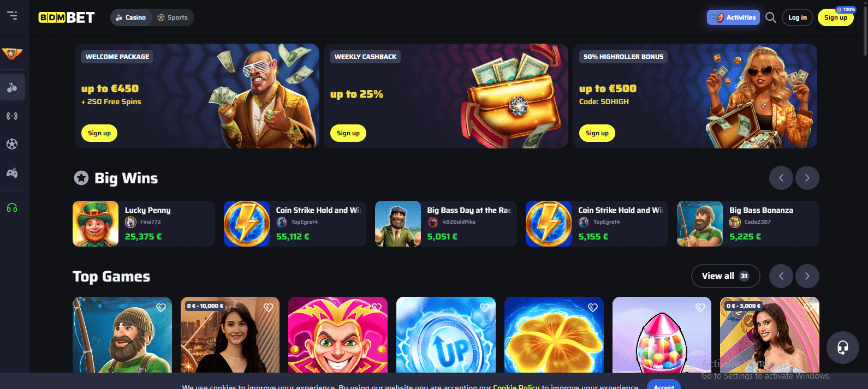
Task: Favorite the first Top Games fisherman tile
Action: 161,308
